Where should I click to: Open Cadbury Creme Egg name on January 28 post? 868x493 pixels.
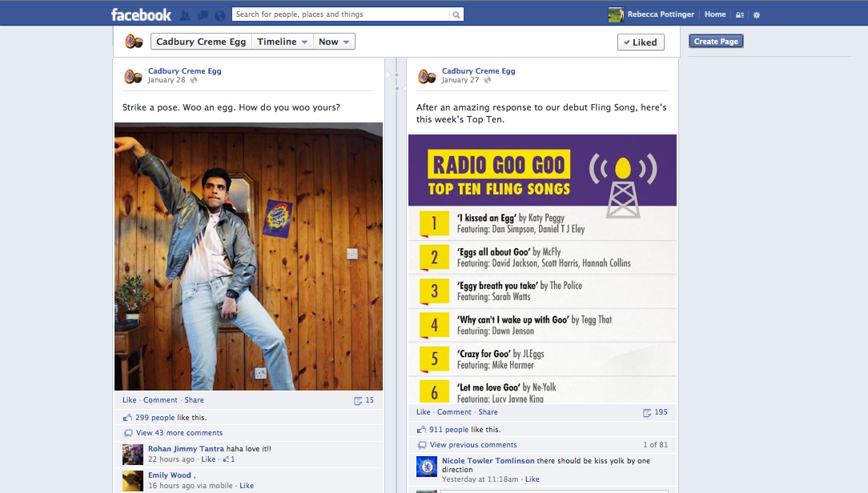[184, 70]
